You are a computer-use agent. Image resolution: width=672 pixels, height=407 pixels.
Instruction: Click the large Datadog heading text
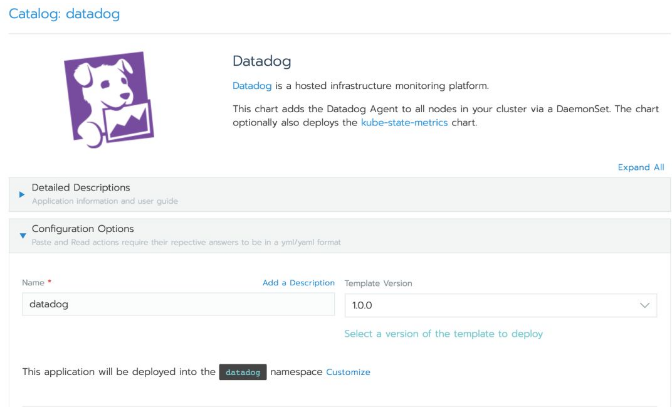[x=261, y=60]
